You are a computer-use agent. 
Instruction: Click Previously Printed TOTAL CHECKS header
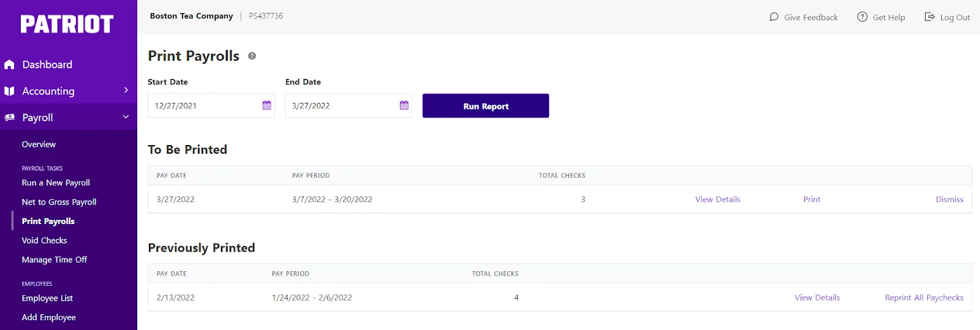point(495,274)
